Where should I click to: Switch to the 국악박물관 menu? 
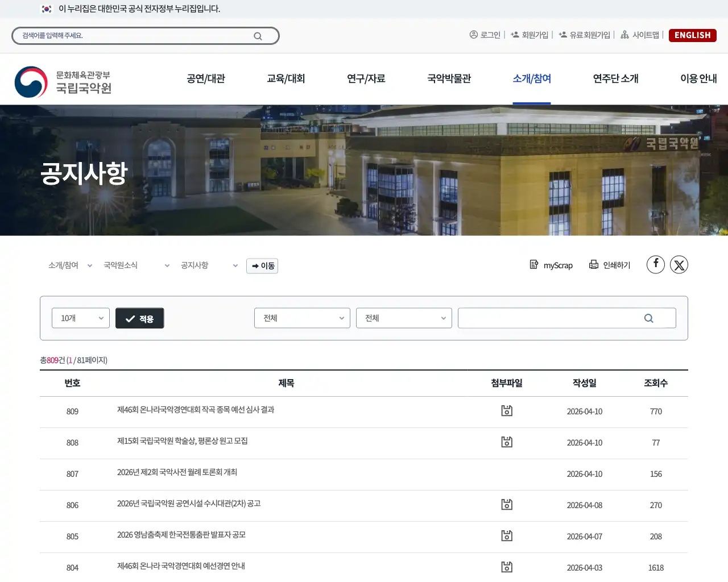tap(449, 79)
